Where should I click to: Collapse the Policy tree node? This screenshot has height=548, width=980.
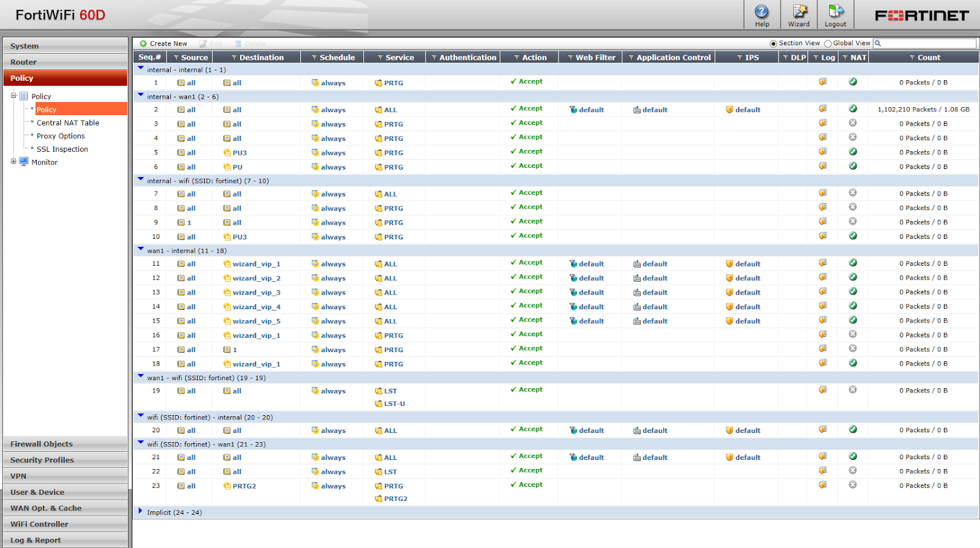coord(13,96)
